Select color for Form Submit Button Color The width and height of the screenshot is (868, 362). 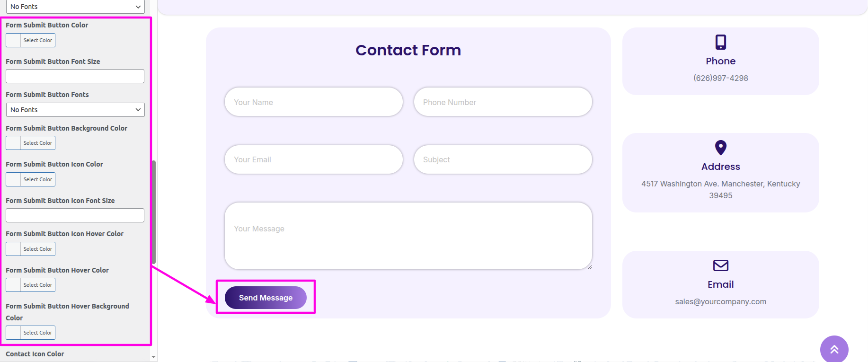pyautogui.click(x=31, y=40)
